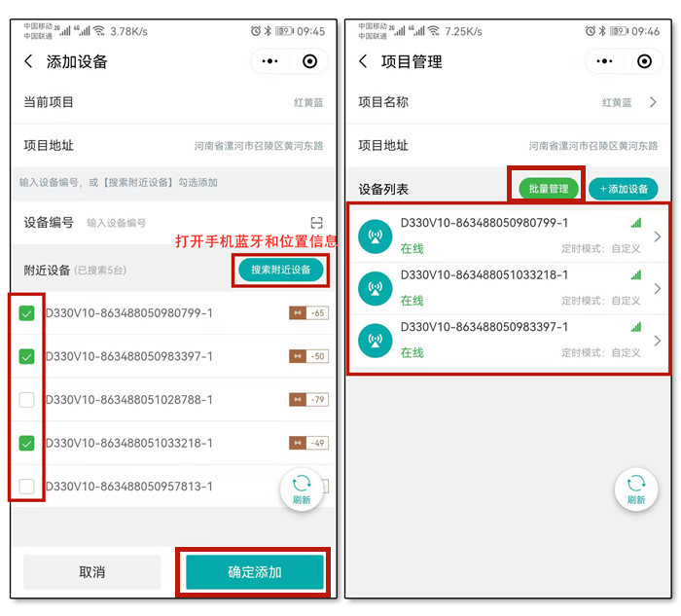Tap the QR scan icon beside 设备编号
681x616 pixels.
click(x=315, y=223)
